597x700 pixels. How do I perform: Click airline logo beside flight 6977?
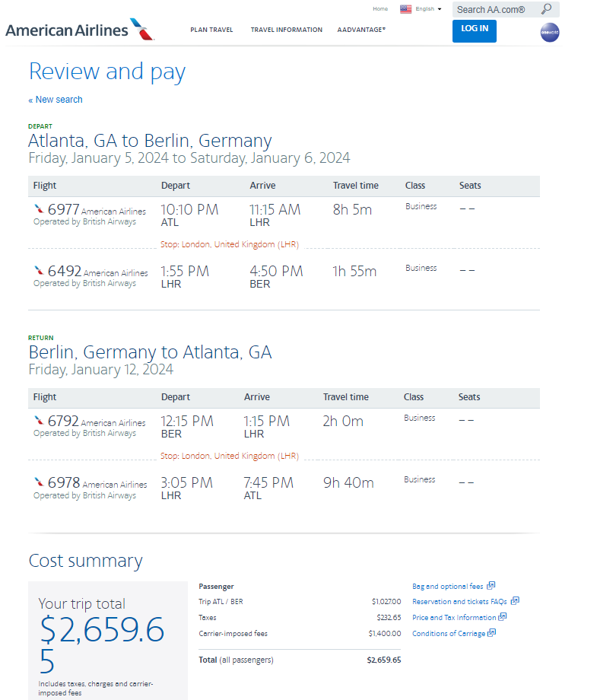click(x=39, y=208)
